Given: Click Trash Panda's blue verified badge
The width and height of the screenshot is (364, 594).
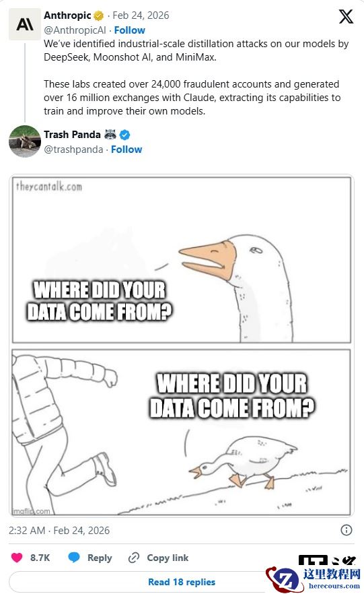Looking at the screenshot, I should (x=125, y=135).
